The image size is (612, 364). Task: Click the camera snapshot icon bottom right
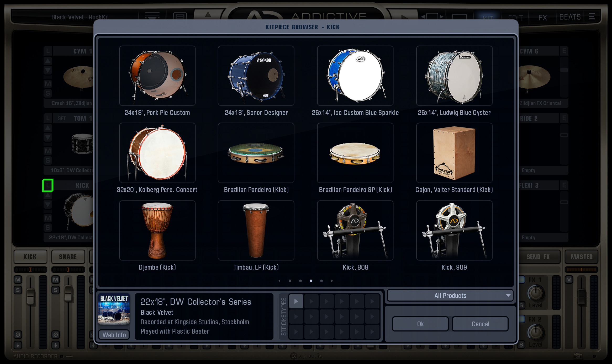[x=578, y=356]
